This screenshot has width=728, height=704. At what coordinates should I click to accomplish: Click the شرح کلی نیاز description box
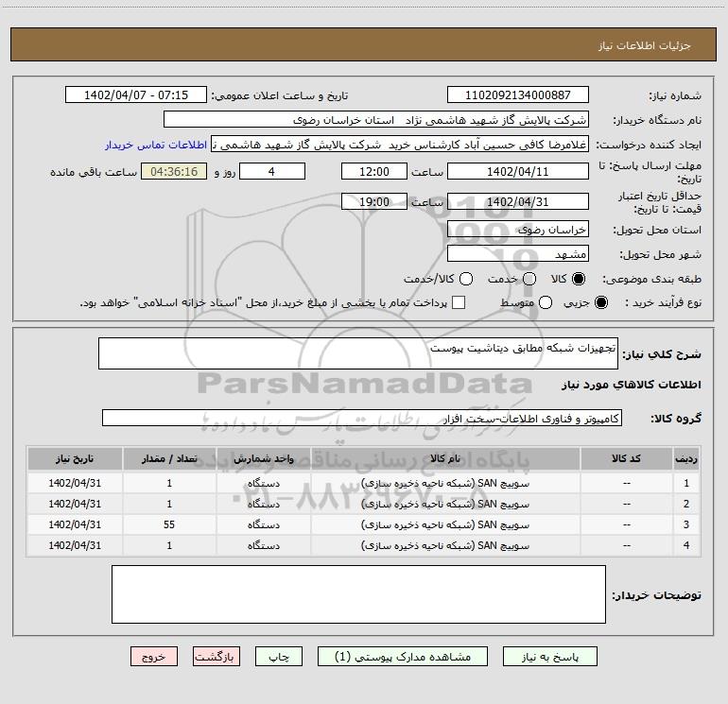(x=358, y=353)
